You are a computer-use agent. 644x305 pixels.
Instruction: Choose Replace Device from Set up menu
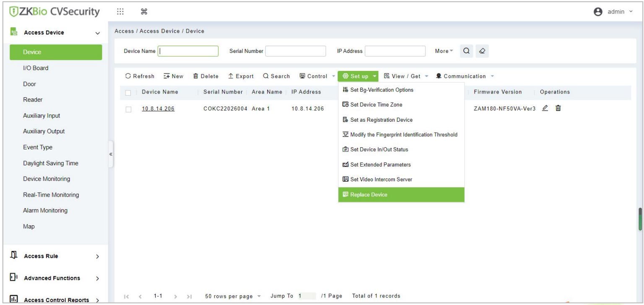point(401,195)
